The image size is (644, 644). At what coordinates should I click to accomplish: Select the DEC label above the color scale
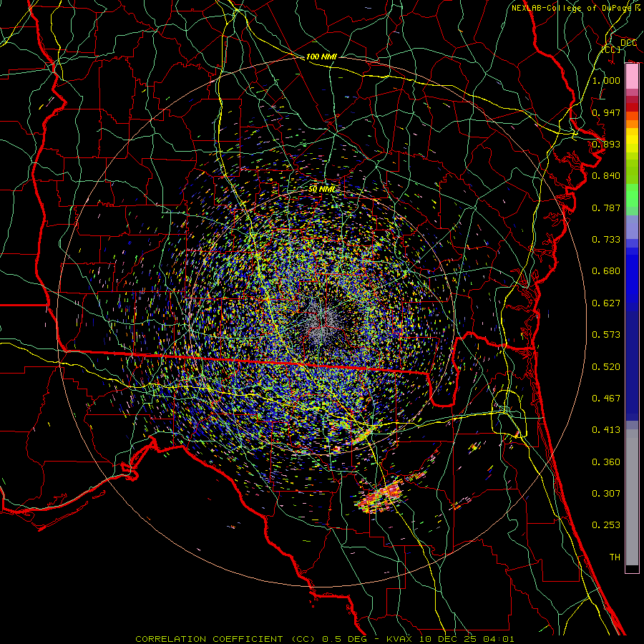coord(628,42)
